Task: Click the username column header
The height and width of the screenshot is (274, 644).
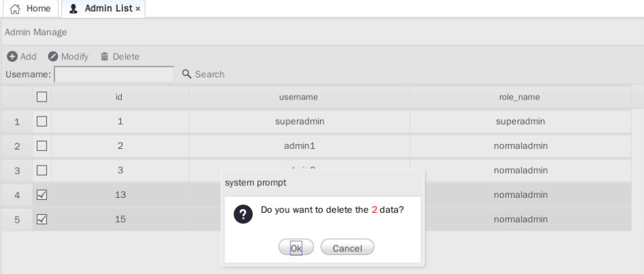Action: point(298,97)
